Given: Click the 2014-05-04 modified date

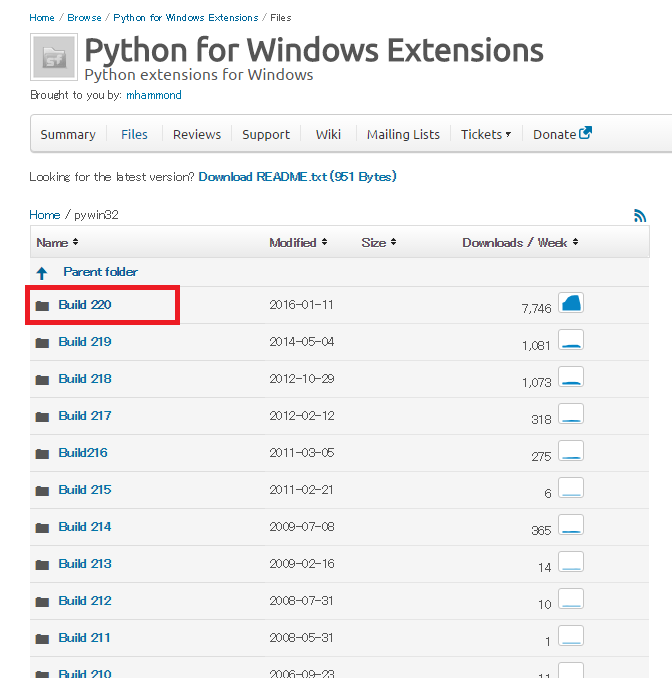Looking at the screenshot, I should click(x=302, y=342).
